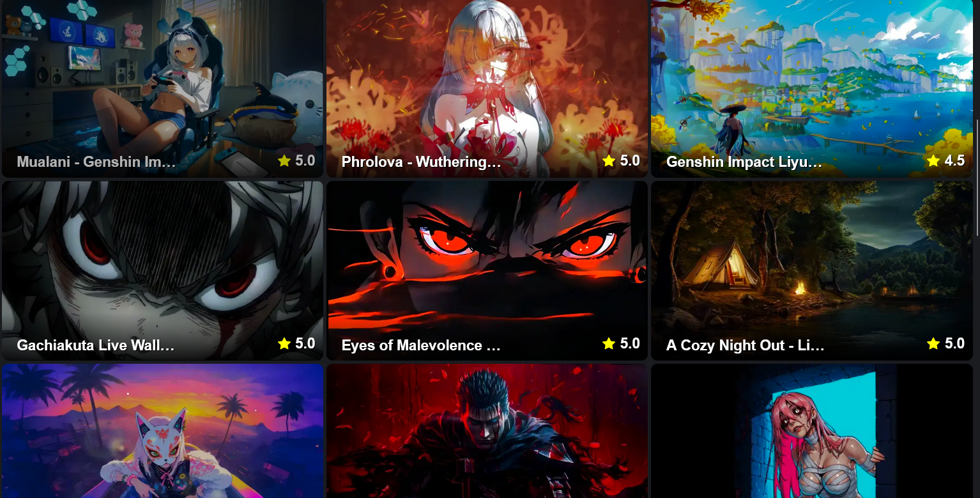The image size is (980, 498).
Task: Select the fox mask girl sunset wallpaper
Action: (162, 431)
